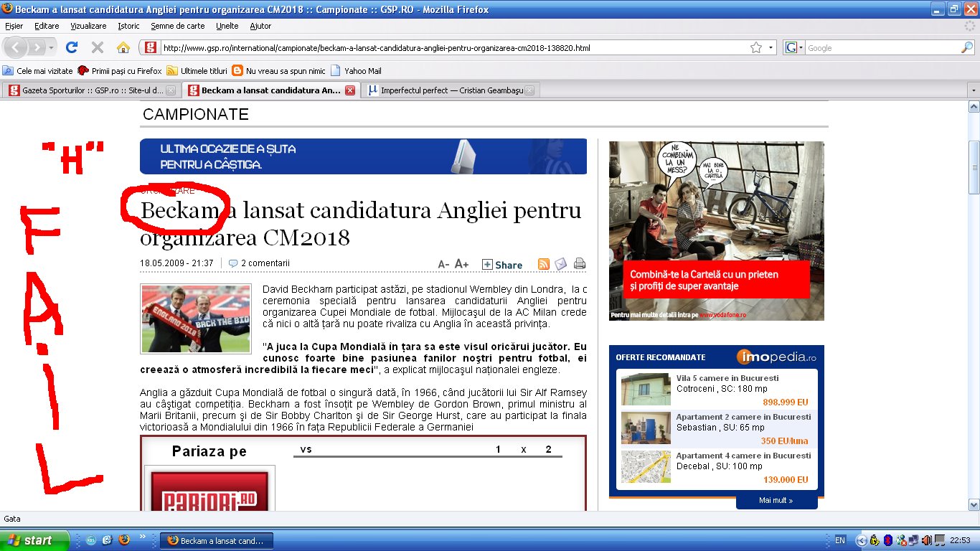Email the article using the envelope icon
Image resolution: width=980 pixels, height=551 pixels.
click(560, 264)
